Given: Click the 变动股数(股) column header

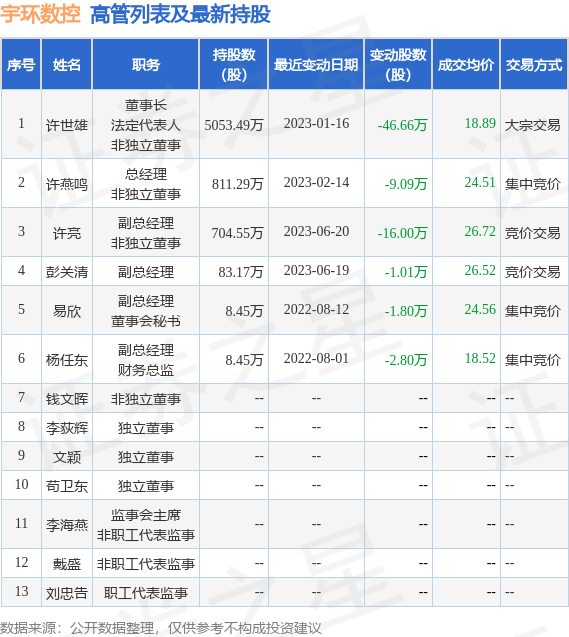Looking at the screenshot, I should click(398, 65).
